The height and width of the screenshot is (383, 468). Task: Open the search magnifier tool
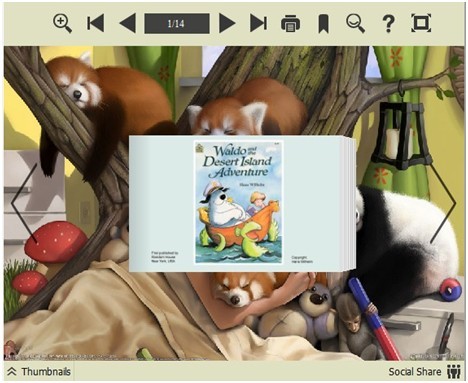pyautogui.click(x=355, y=23)
